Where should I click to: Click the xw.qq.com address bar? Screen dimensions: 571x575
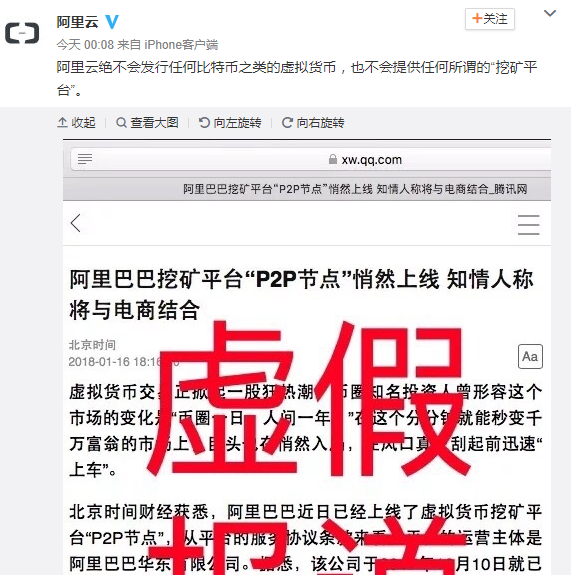pyautogui.click(x=311, y=160)
